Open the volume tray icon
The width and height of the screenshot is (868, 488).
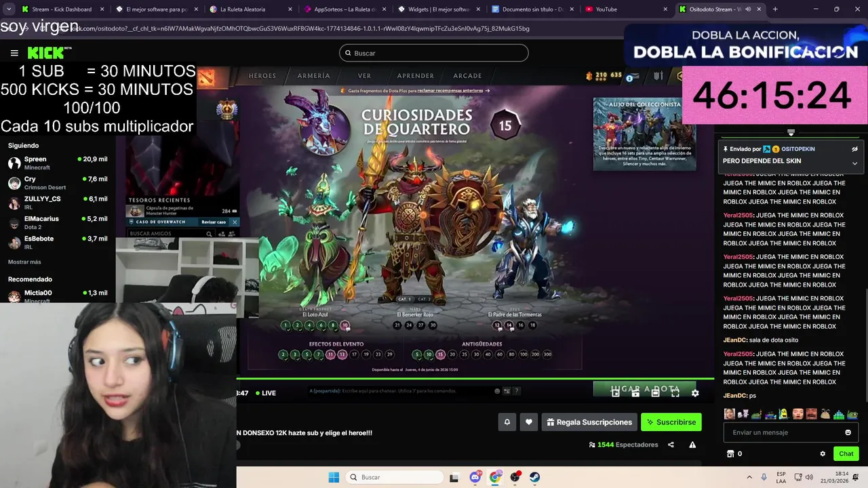click(810, 477)
